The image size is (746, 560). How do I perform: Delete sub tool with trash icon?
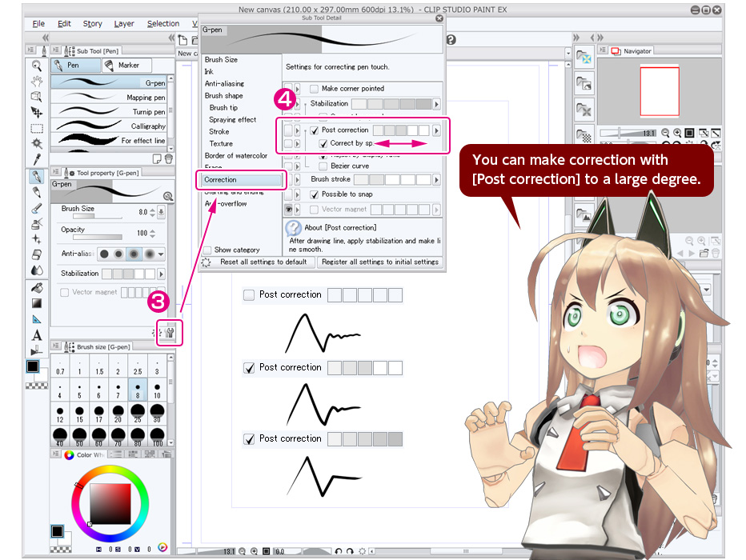[x=169, y=158]
